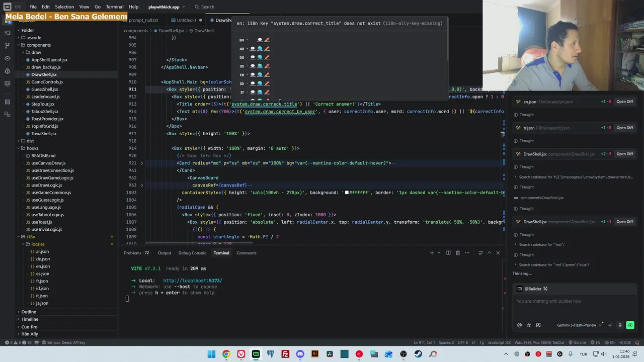Viewport: 644px width, 362px height.
Task: Click the microphone icon in chat input
Action: coord(620,325)
